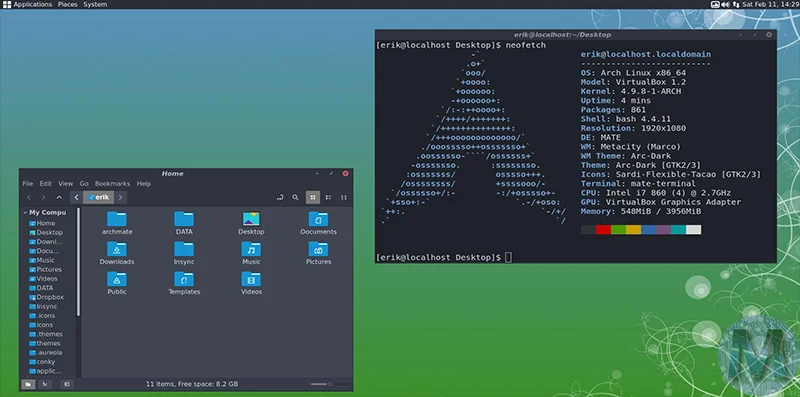800x397 pixels.
Task: Click the erik path bar button
Action: (98, 197)
